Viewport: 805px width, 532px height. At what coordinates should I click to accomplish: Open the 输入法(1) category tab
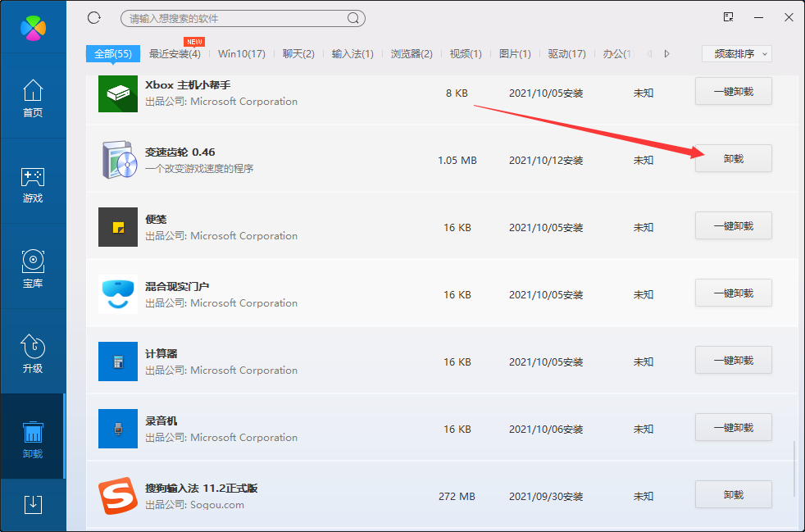point(352,54)
